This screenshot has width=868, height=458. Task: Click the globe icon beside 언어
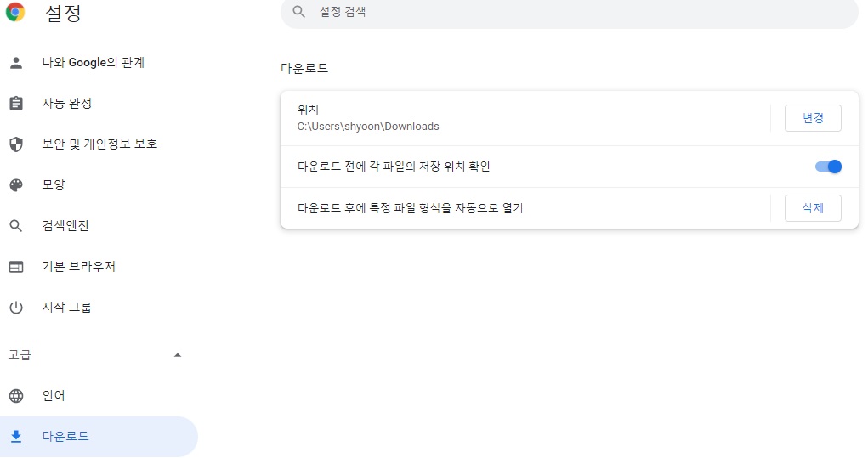(x=16, y=396)
